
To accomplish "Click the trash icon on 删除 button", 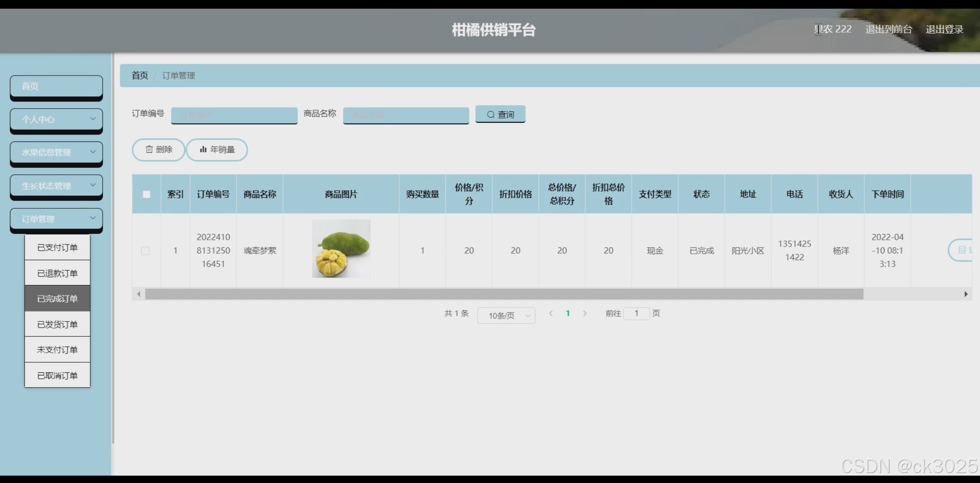I will (x=149, y=149).
